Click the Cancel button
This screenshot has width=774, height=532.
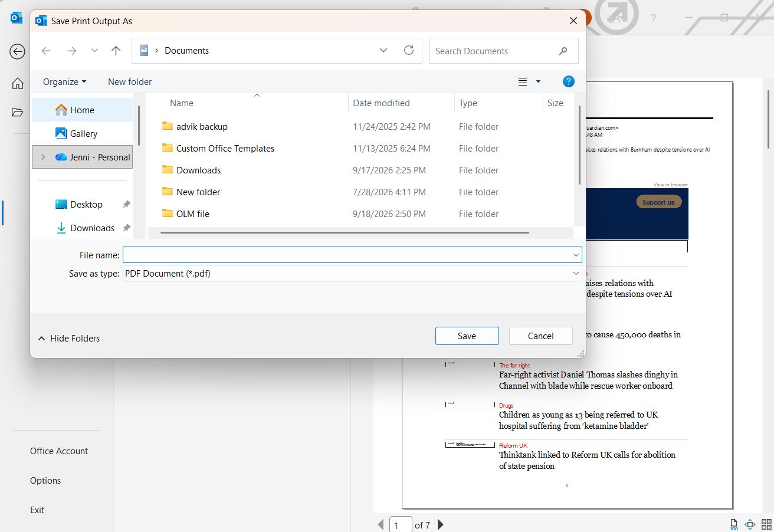540,336
